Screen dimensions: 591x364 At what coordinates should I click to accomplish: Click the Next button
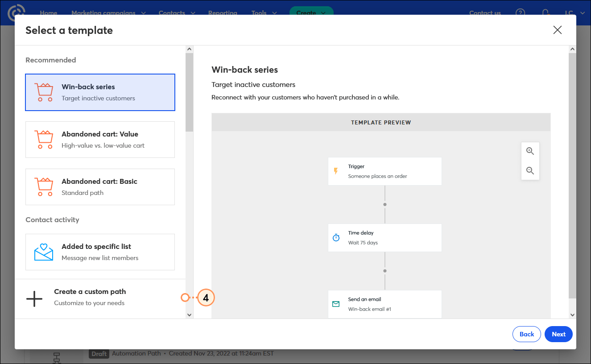[558, 334]
